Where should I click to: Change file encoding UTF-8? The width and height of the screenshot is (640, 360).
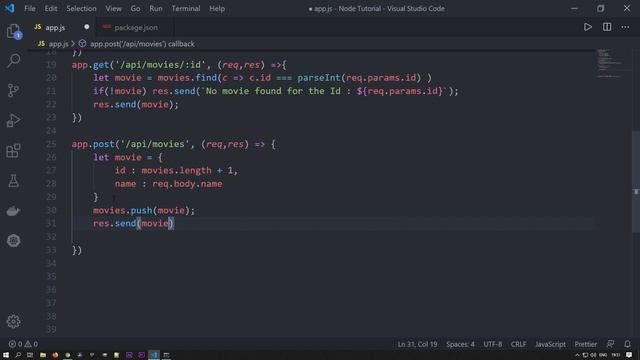493,344
